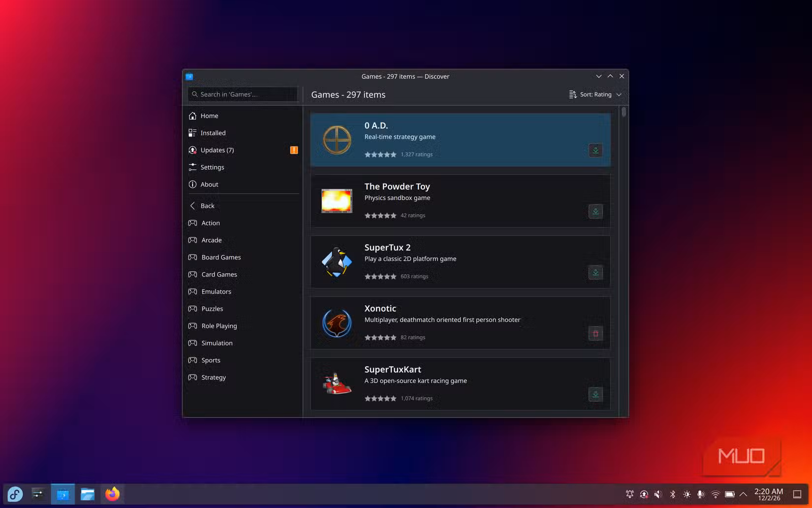Open the Installed applications page
Screen dimensions: 812x508
pos(243,133)
